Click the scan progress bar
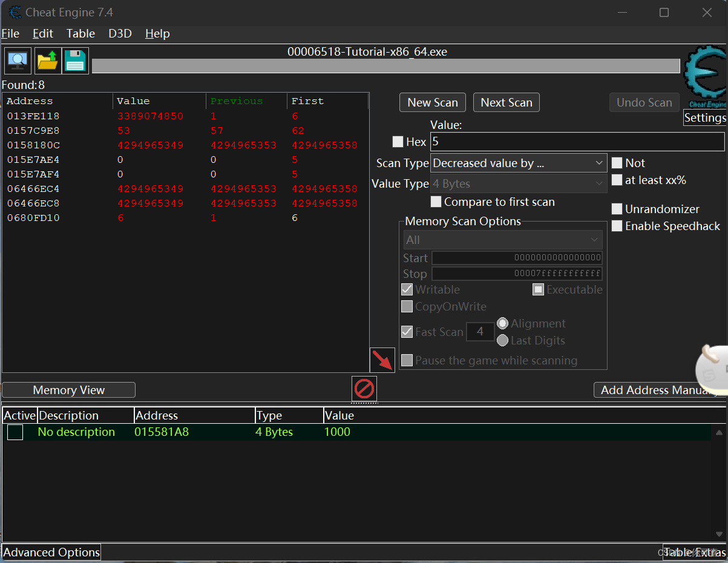Image resolution: width=728 pixels, height=563 pixels. pyautogui.click(x=387, y=66)
